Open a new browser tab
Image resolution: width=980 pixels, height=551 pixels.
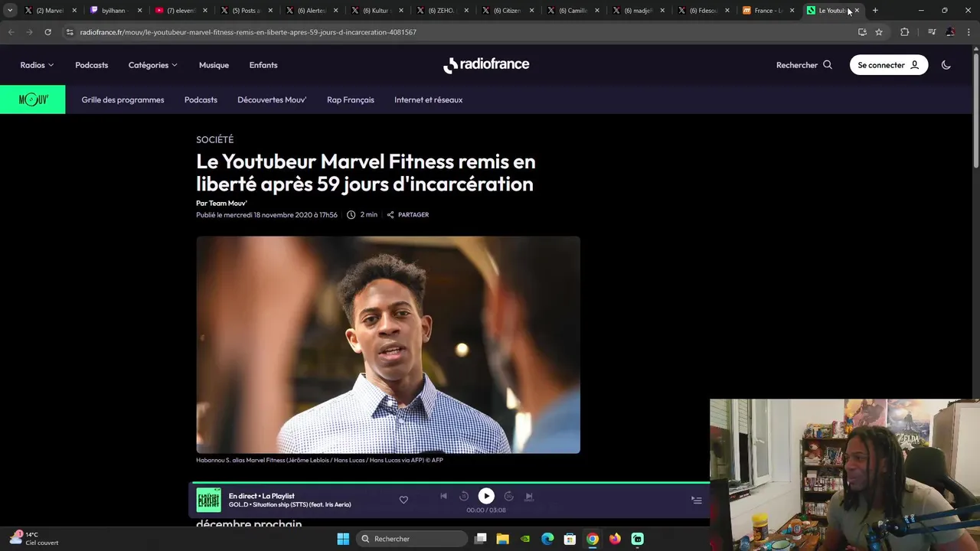(875, 11)
